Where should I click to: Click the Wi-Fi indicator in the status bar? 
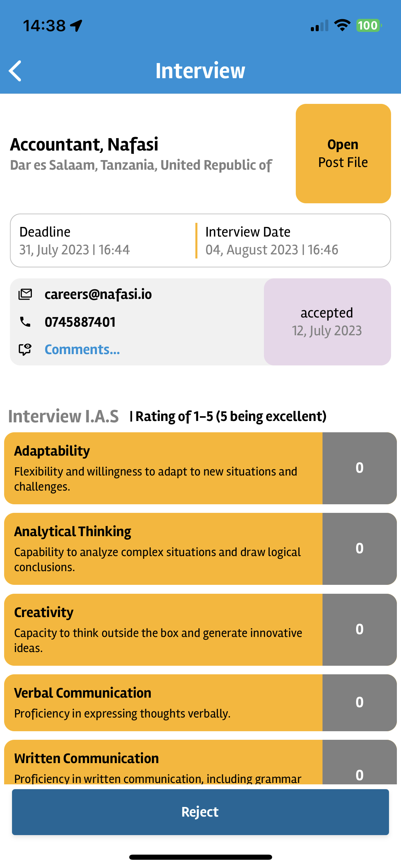(x=341, y=25)
